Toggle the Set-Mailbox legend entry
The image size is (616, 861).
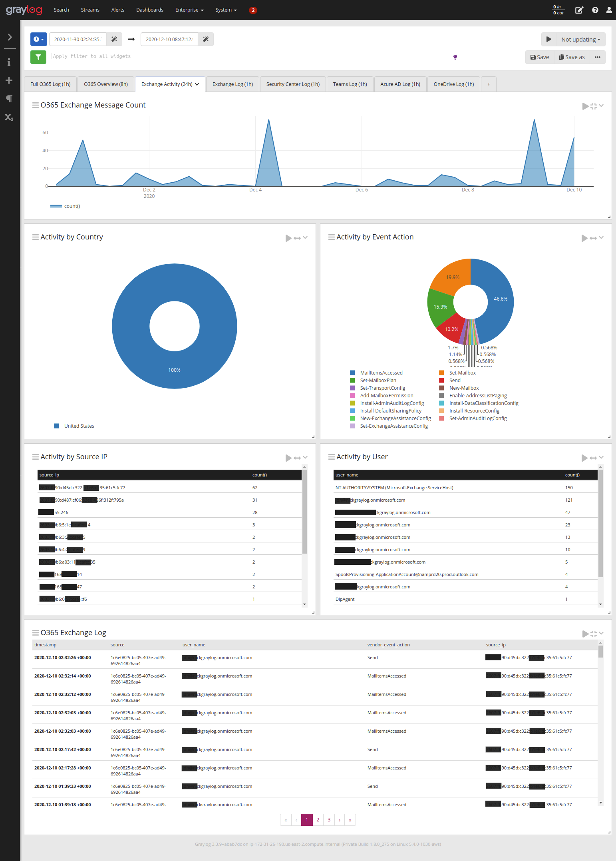pyautogui.click(x=457, y=373)
